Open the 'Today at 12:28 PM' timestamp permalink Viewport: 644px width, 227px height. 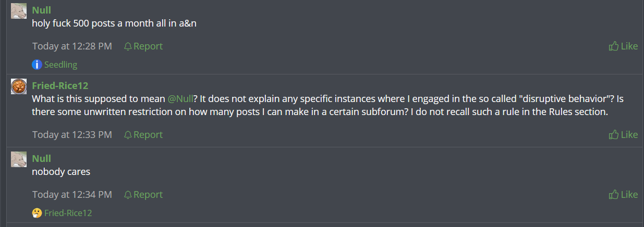click(72, 46)
